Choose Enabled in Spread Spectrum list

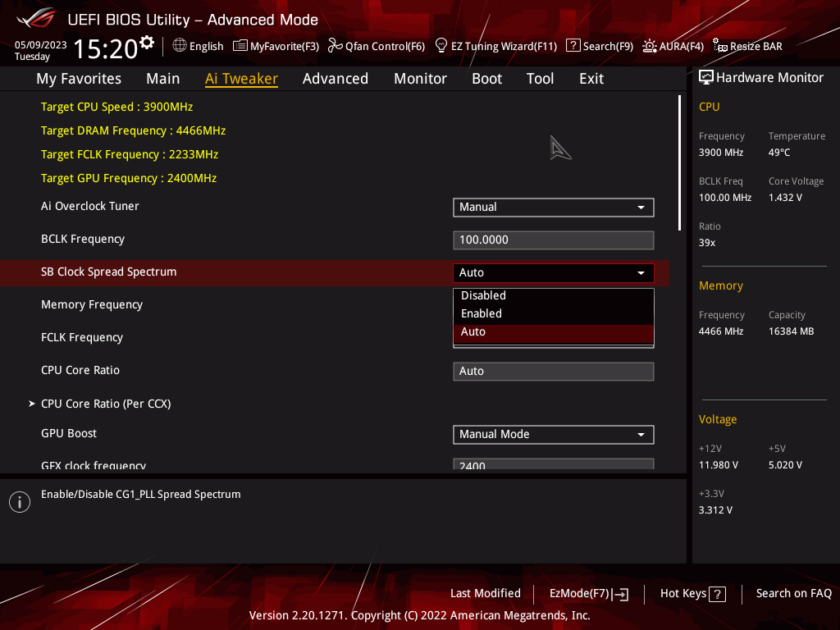pyautogui.click(x=554, y=314)
